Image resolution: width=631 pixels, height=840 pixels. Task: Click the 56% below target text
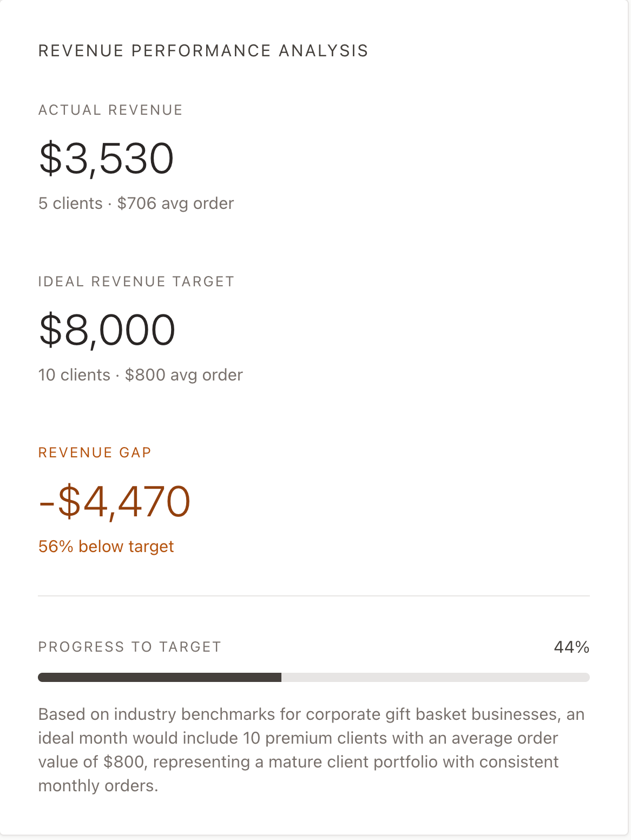point(106,547)
